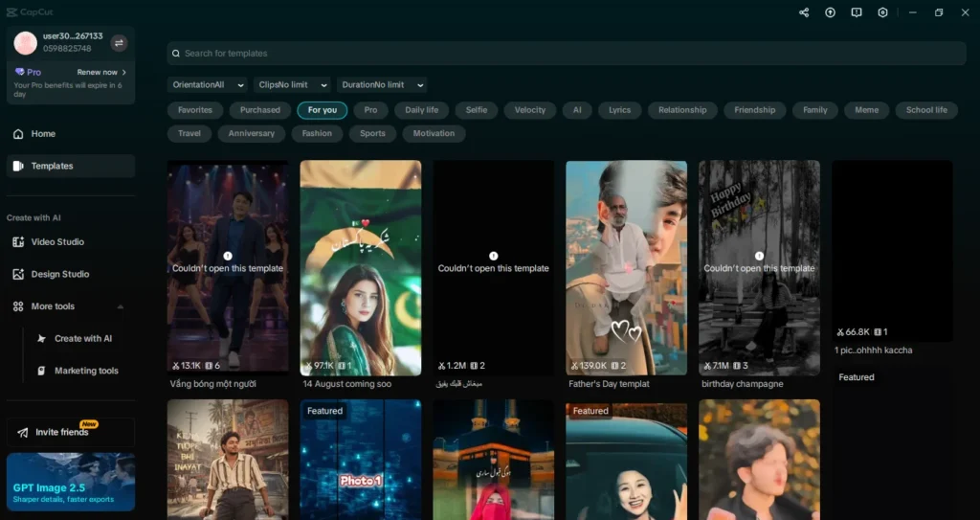Image resolution: width=980 pixels, height=520 pixels.
Task: Select the Relationship category tab
Action: coord(682,110)
